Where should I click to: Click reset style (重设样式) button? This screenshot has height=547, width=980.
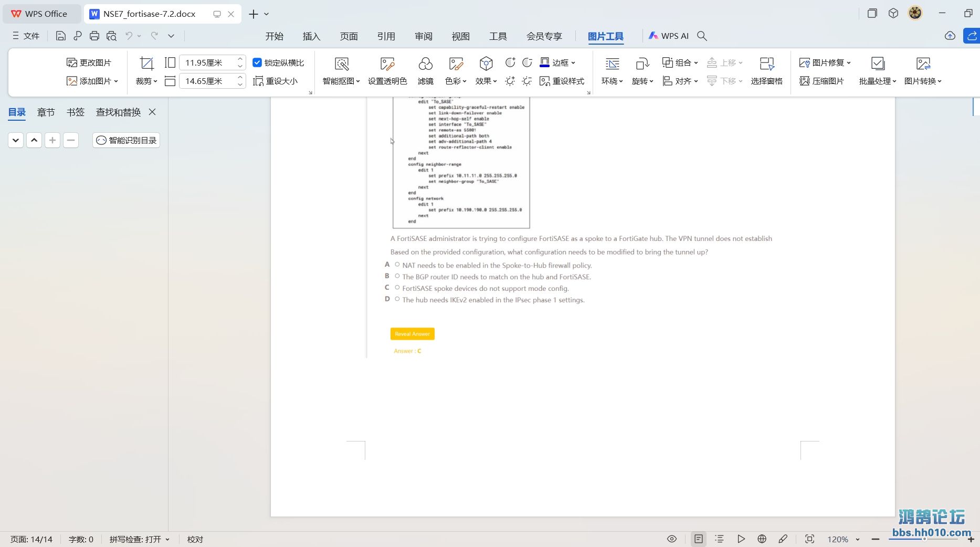(x=562, y=81)
